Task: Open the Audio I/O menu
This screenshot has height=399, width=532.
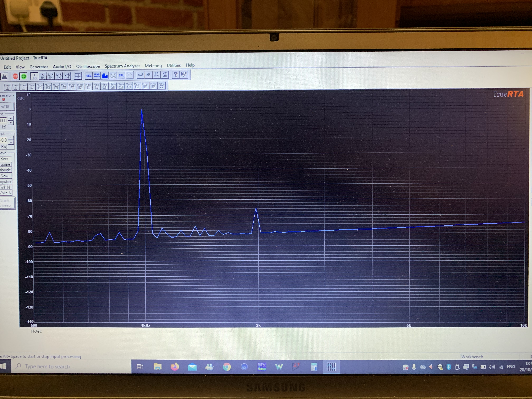Action: coord(62,66)
